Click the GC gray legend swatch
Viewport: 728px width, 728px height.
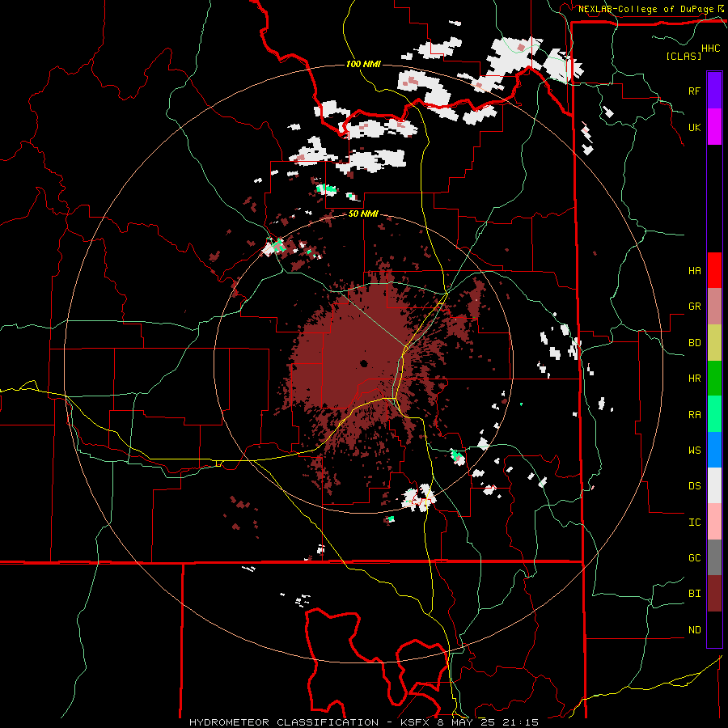(x=714, y=557)
